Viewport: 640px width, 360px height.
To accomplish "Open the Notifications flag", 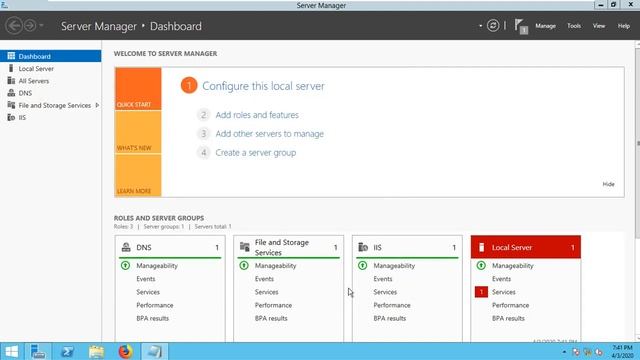I will point(521,26).
